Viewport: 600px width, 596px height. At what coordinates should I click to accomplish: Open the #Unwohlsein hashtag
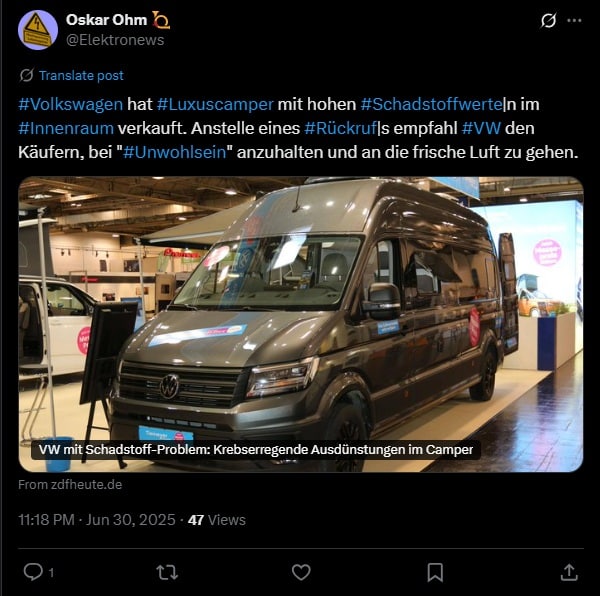click(x=174, y=152)
